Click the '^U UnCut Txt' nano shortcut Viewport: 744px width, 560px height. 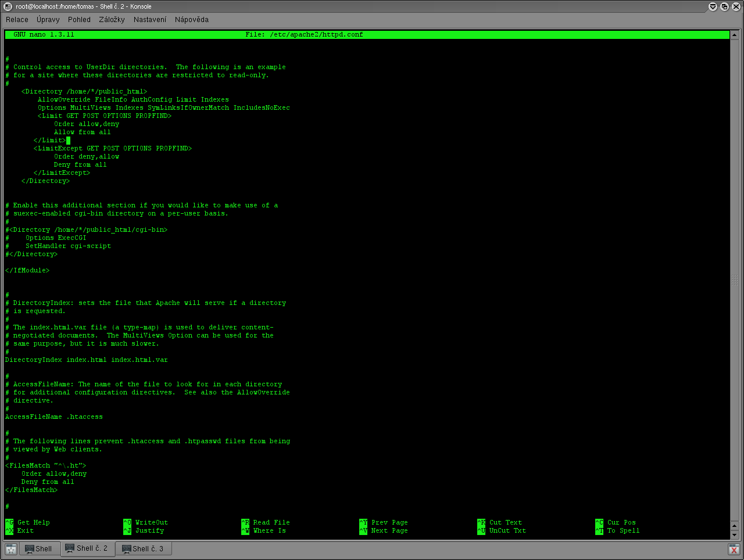tap(502, 531)
